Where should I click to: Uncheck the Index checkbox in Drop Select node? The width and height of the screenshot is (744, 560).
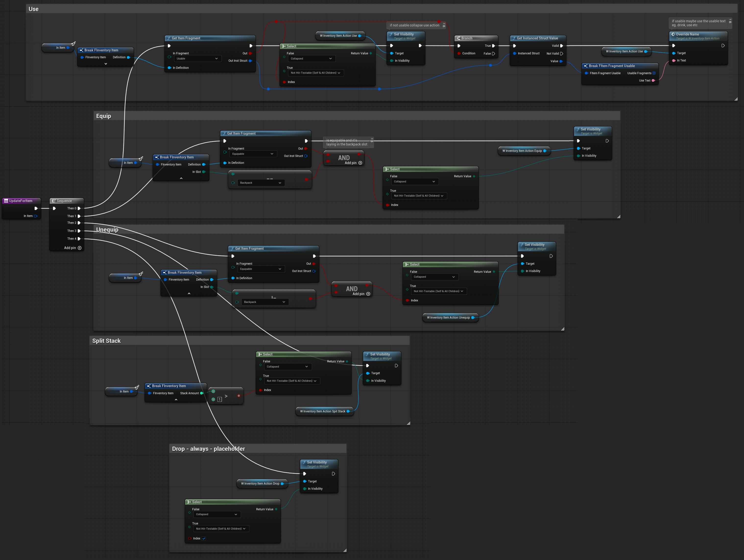click(204, 538)
